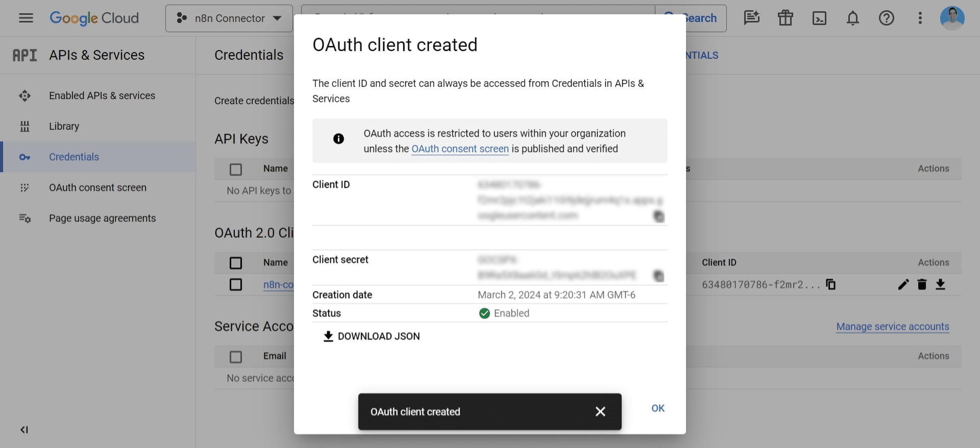Click the Email column header

[275, 356]
